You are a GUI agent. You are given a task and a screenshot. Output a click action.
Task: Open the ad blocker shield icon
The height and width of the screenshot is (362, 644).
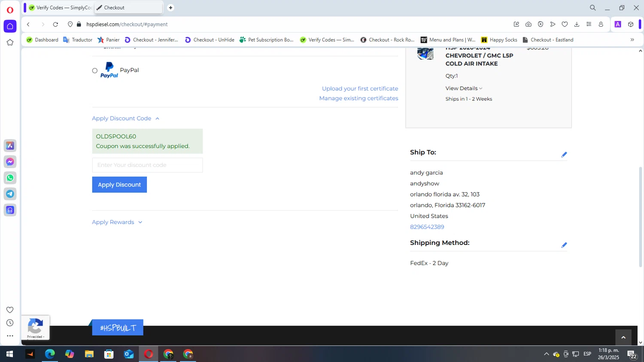click(x=541, y=24)
